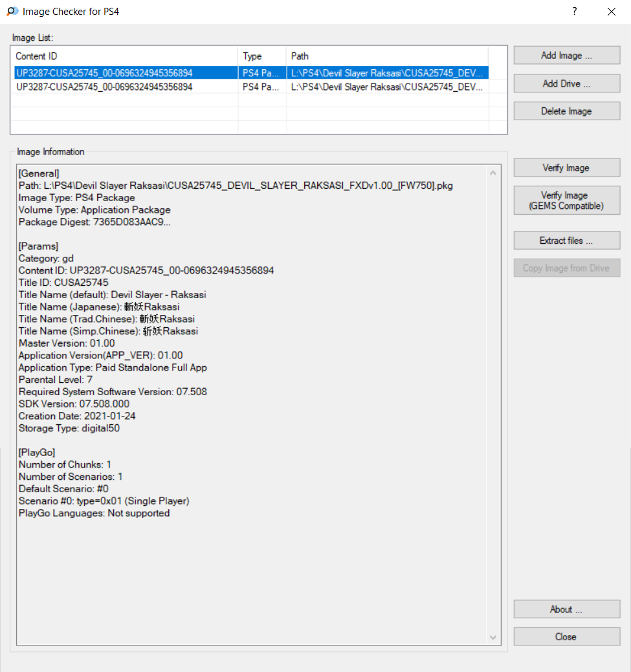Click the Scenario #0 Single Player line
The width and height of the screenshot is (631, 672).
pyautogui.click(x=104, y=501)
